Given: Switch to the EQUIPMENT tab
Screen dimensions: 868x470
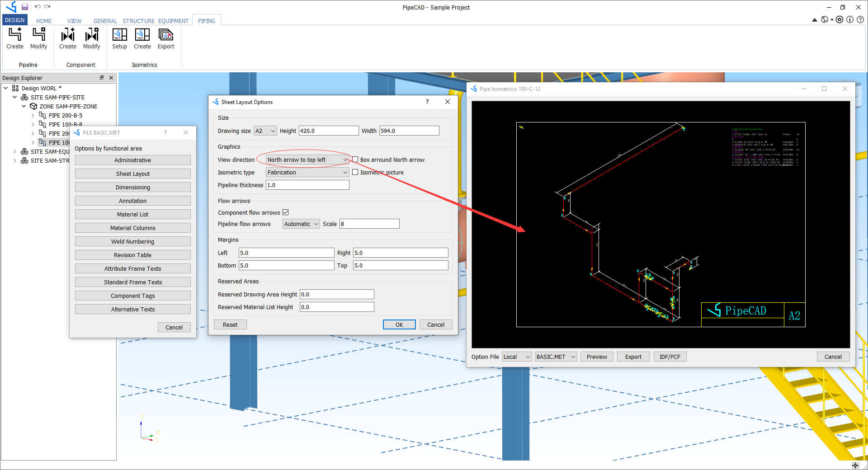Looking at the screenshot, I should coord(173,21).
